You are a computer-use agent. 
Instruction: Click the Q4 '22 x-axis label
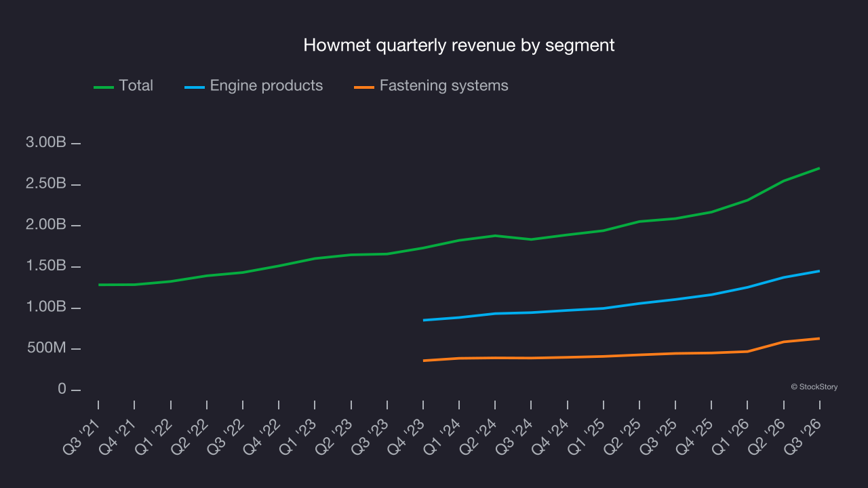pos(262,439)
